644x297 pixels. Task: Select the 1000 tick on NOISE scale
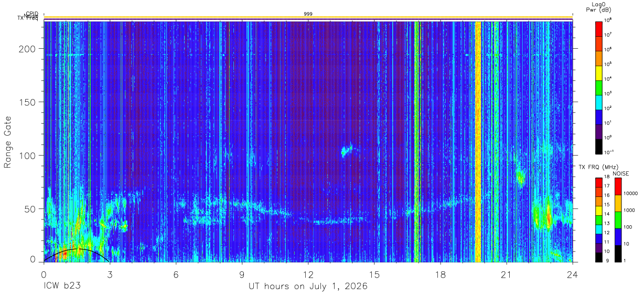click(x=629, y=210)
